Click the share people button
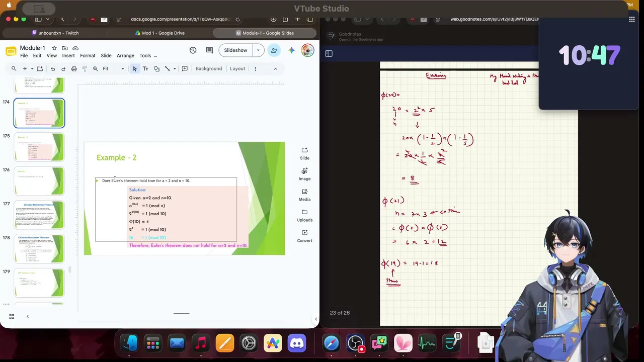 pos(274,50)
